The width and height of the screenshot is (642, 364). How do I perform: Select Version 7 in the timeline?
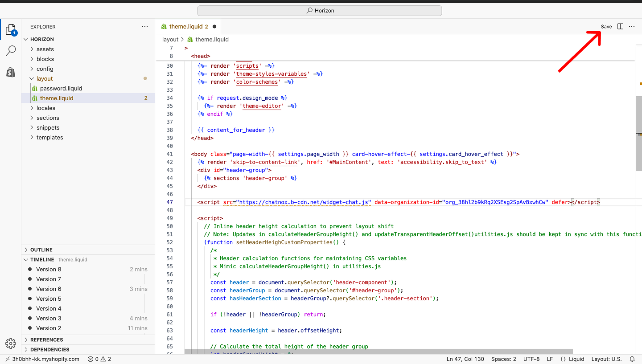tap(88, 279)
